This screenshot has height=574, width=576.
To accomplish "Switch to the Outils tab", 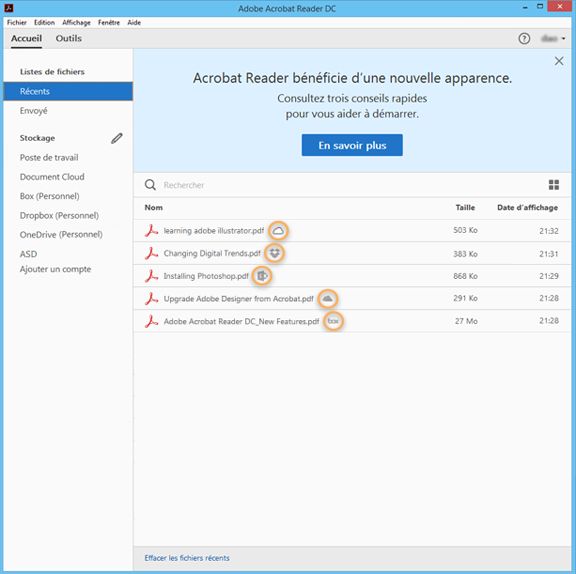I will point(69,39).
